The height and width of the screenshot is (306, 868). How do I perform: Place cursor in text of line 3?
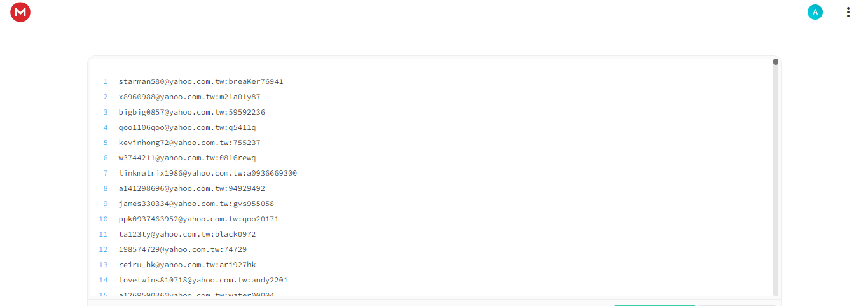(x=191, y=112)
